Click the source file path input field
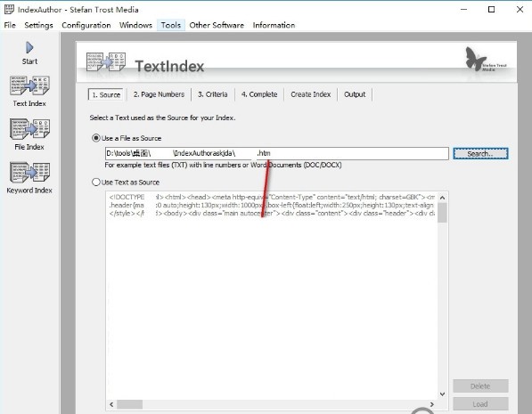The height and width of the screenshot is (414, 532). click(x=276, y=153)
